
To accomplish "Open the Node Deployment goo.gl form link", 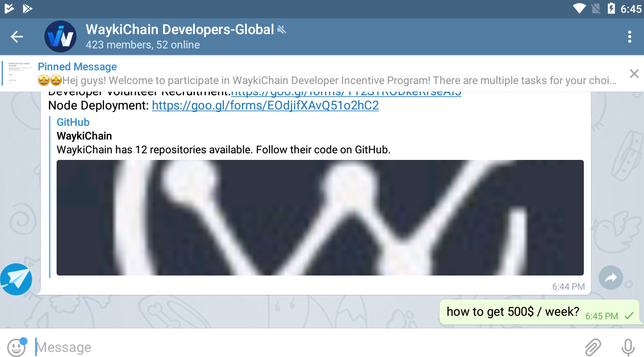I will coord(265,105).
